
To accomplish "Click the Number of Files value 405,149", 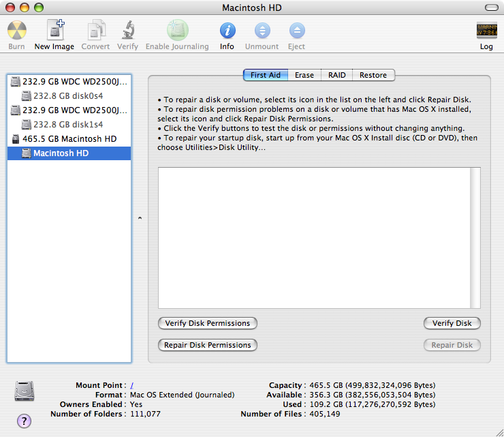I will pos(325,414).
